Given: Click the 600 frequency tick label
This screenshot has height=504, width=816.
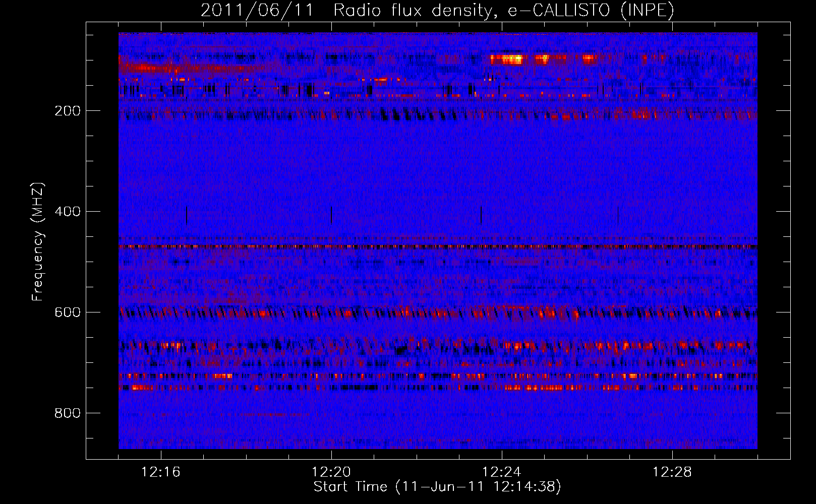Looking at the screenshot, I should coord(68,312).
